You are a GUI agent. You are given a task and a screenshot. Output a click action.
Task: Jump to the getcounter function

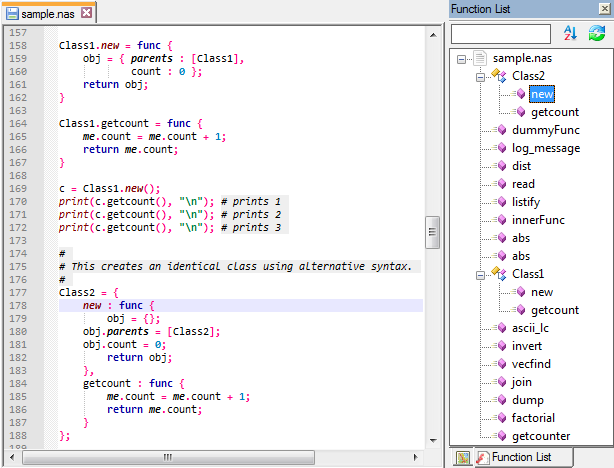(x=541, y=436)
